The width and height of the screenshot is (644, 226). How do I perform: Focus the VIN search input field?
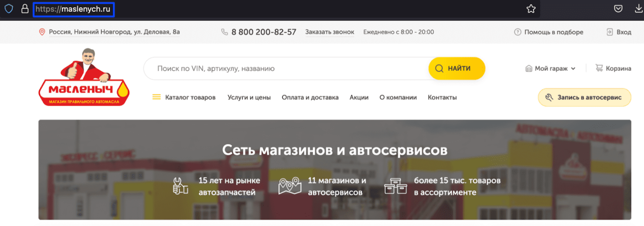(285, 68)
